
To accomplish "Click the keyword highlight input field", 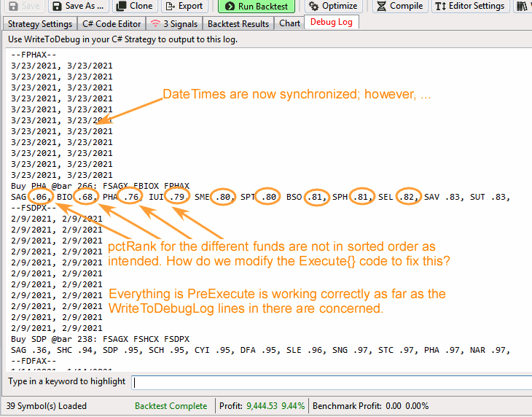I will coord(328,382).
